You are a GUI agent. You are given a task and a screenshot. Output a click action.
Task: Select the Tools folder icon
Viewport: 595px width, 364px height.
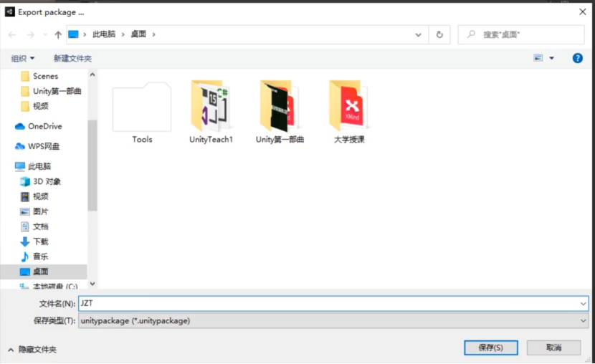pos(142,107)
